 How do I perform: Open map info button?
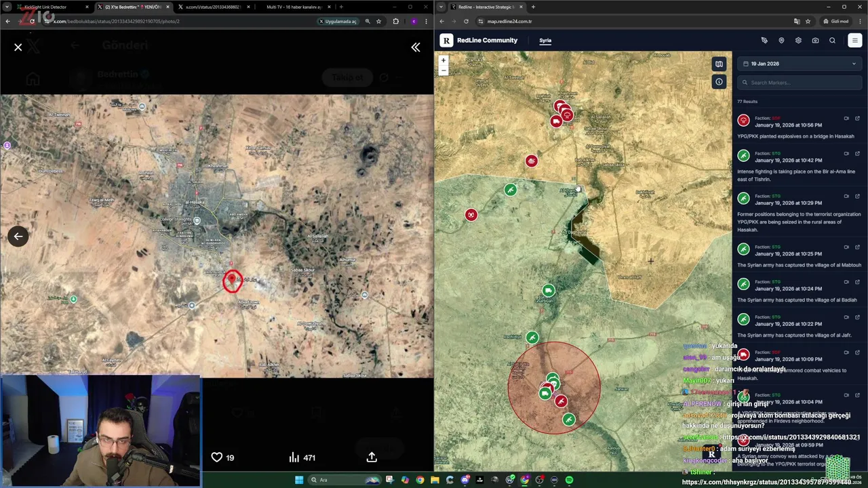pos(719,82)
